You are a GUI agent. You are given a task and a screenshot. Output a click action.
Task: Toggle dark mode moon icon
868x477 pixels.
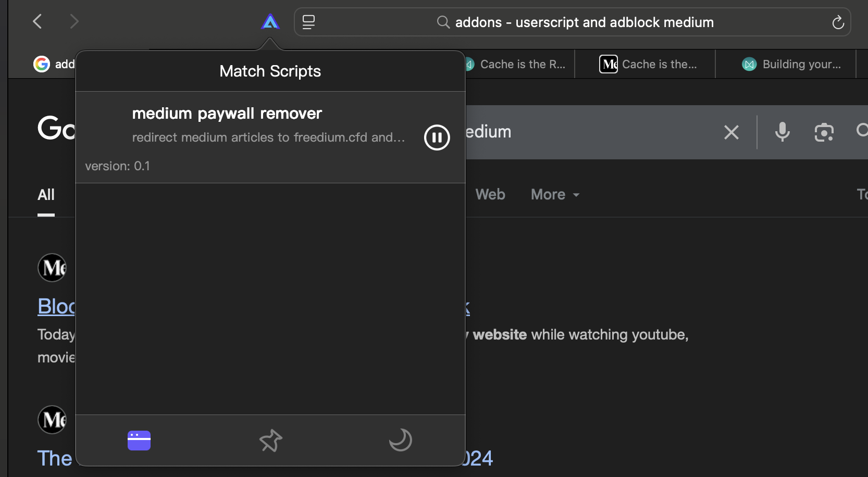click(400, 441)
